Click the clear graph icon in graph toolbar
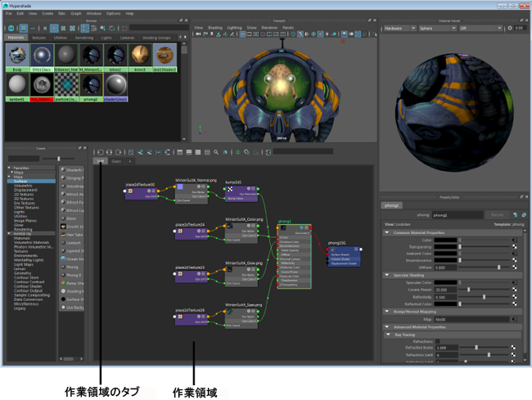 [x=131, y=152]
